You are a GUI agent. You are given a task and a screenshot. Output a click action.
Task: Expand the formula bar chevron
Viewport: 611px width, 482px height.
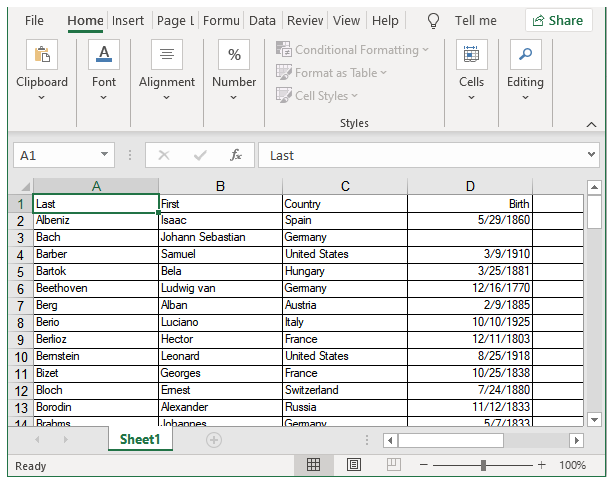point(591,155)
